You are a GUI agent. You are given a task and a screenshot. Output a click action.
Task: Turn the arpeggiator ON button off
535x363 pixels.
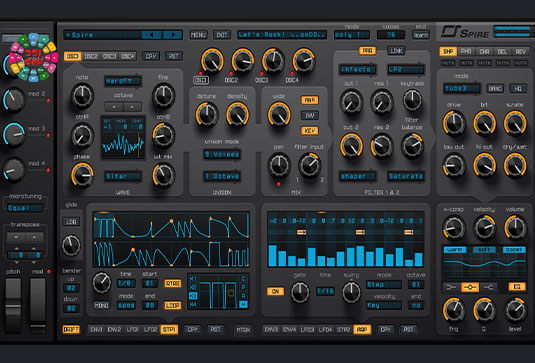[x=275, y=291]
